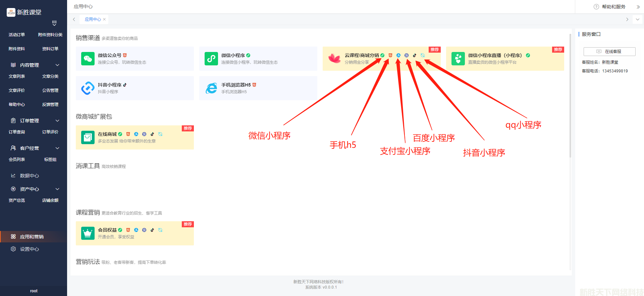Expand the 内容管理 menu chevron

57,65
